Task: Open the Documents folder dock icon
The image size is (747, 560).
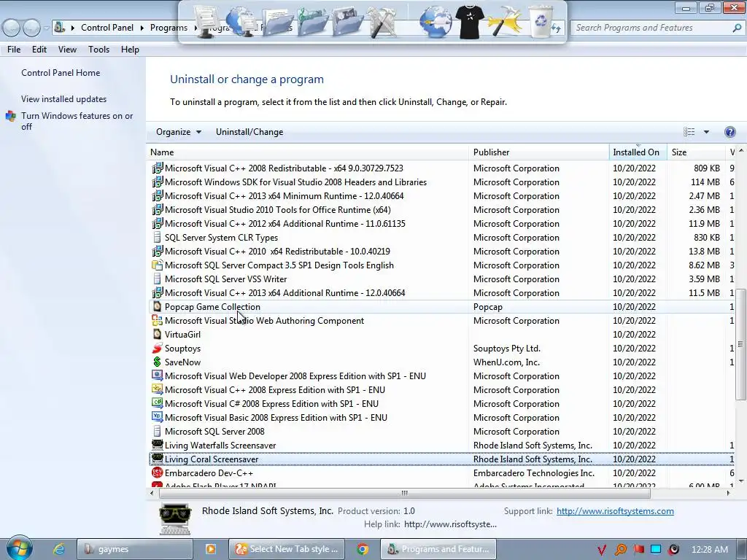Action: [276, 21]
